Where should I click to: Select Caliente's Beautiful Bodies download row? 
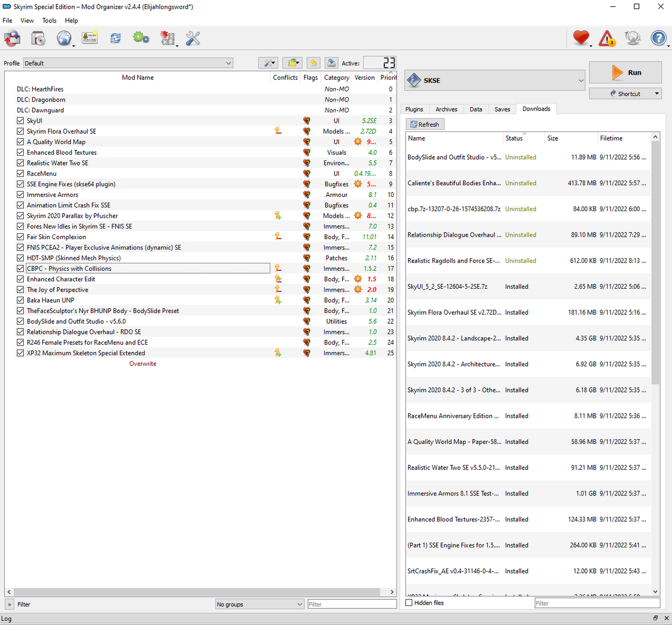[528, 183]
